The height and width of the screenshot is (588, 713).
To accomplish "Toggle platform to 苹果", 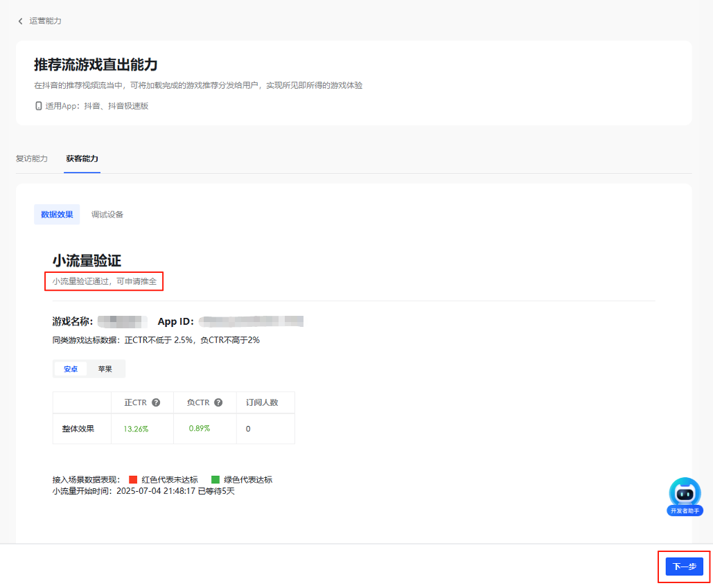I will [105, 369].
